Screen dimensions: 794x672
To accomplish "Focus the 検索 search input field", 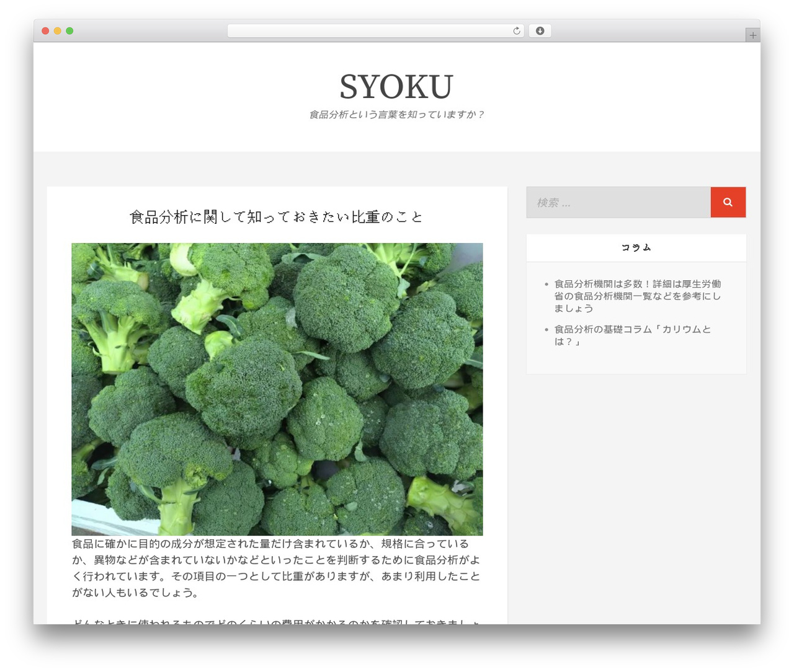I will (618, 202).
